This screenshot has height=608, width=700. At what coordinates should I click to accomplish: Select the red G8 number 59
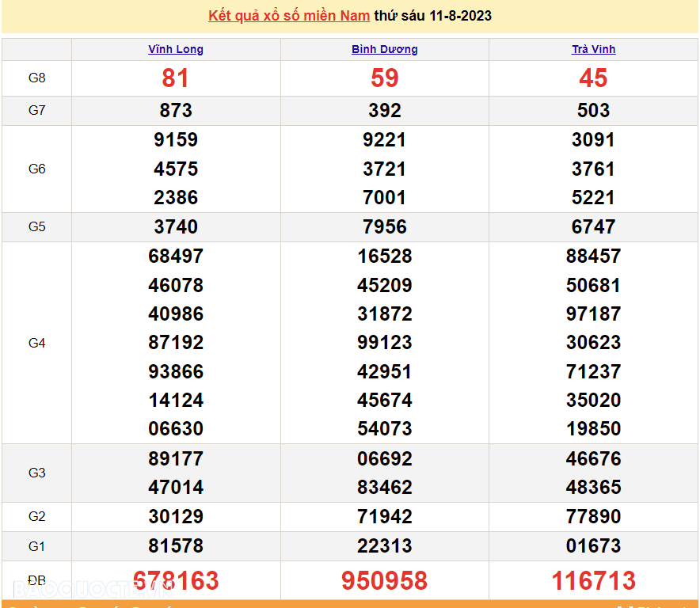pos(385,78)
